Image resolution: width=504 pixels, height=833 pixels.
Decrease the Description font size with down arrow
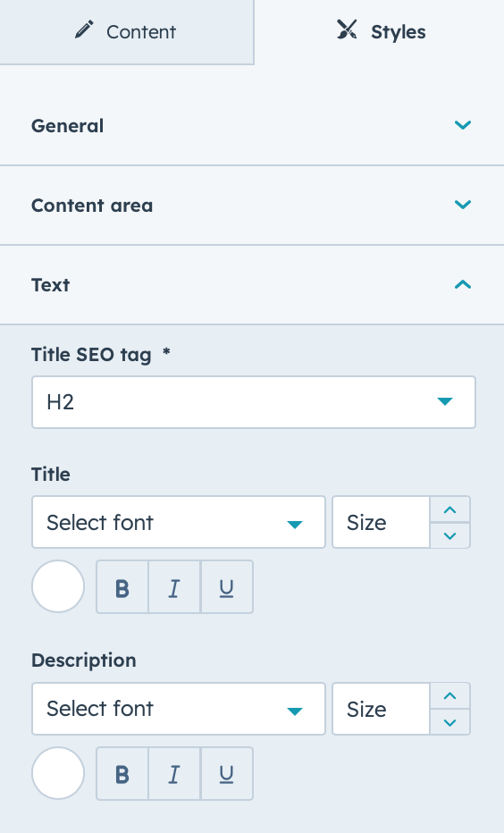449,722
